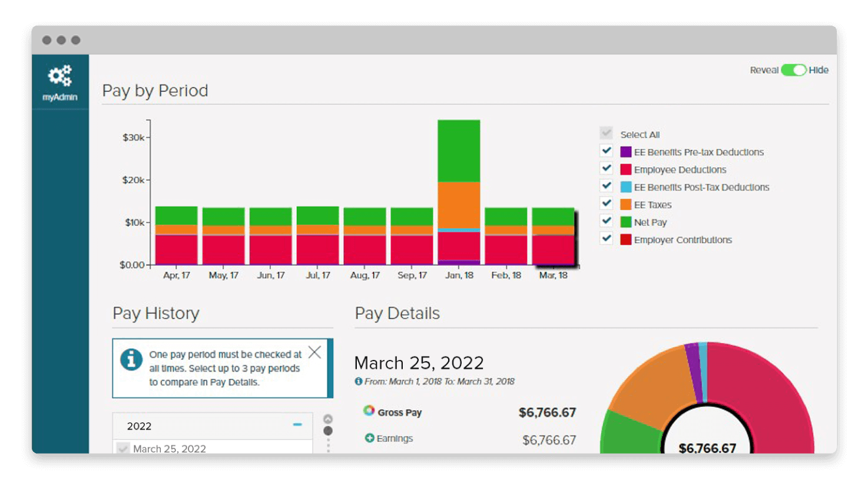Click the Jan, 18 bar in chart
Image resolution: width=868 pixels, height=479 pixels.
click(459, 192)
